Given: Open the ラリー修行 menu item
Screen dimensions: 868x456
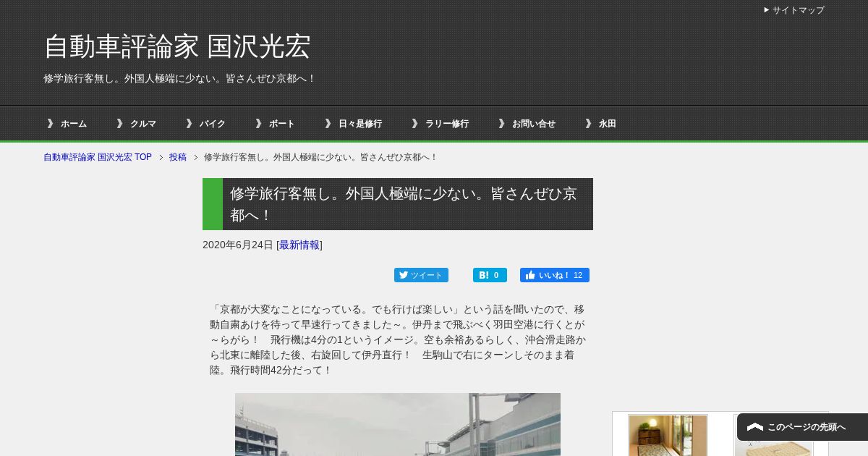Looking at the screenshot, I should (x=447, y=124).
